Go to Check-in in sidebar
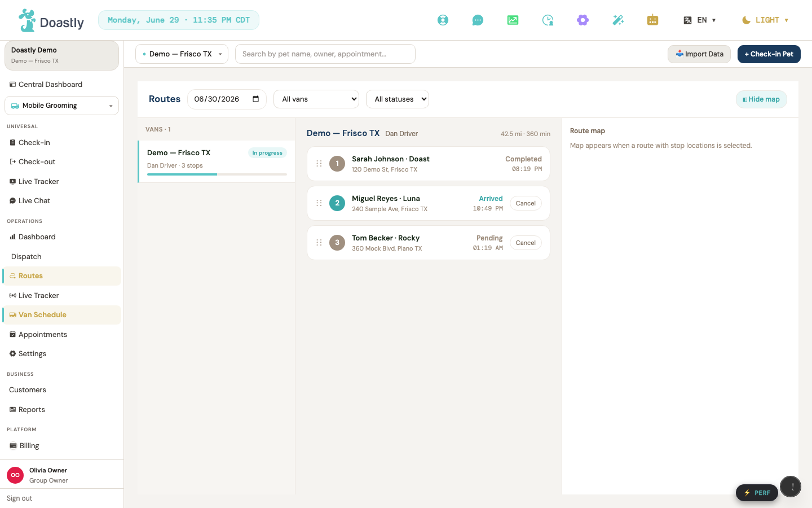Screen dimensions: 812x508 61,143
